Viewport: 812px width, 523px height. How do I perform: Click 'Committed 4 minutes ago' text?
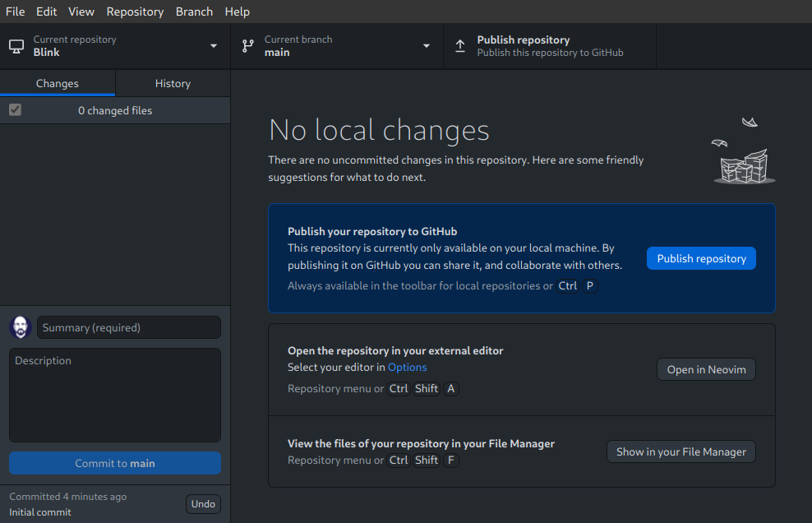[x=68, y=497]
